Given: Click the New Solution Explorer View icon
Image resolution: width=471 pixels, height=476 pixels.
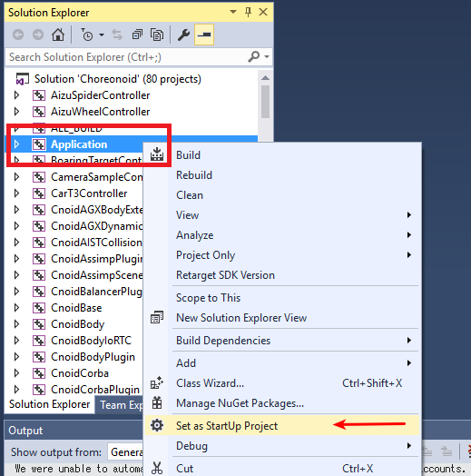Looking at the screenshot, I should 157,317.
